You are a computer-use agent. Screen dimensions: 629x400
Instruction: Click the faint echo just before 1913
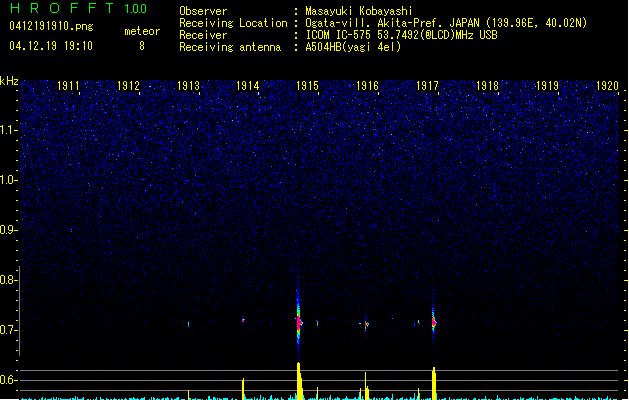click(x=189, y=324)
